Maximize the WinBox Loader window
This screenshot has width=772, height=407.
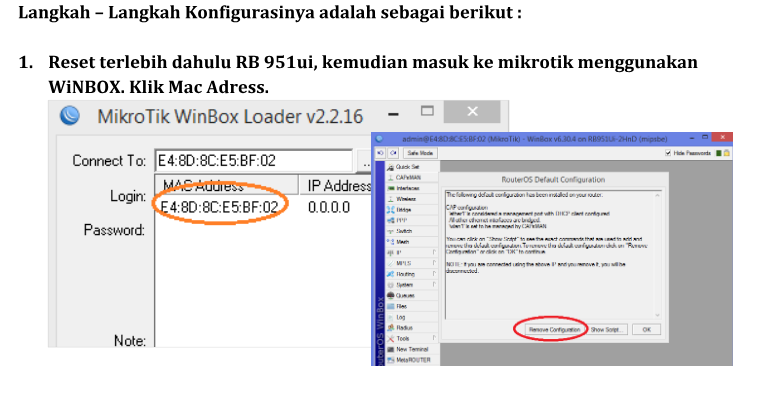[427, 111]
